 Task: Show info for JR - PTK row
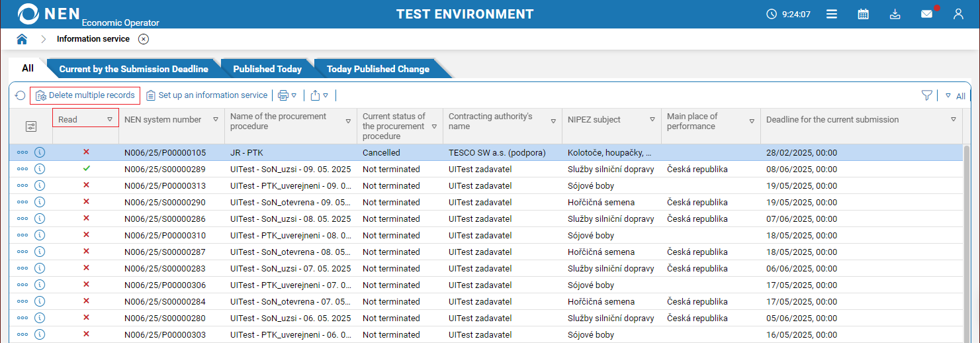(x=40, y=152)
